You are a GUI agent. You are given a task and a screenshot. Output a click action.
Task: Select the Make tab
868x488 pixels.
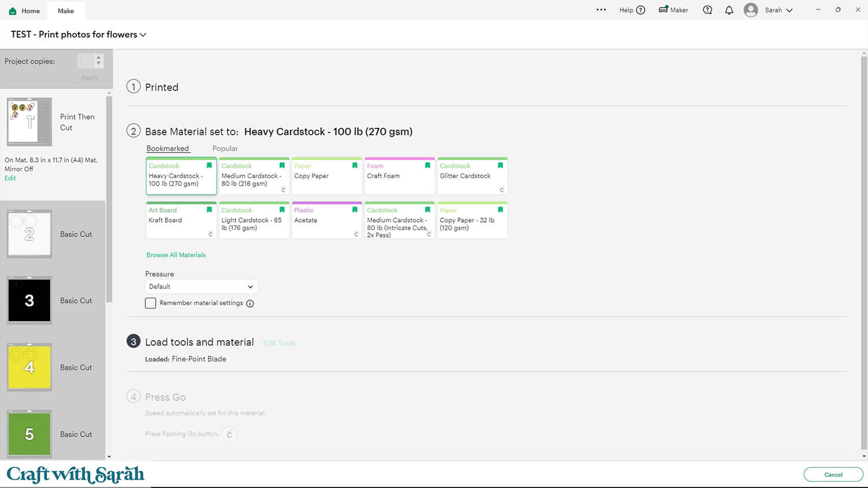[x=66, y=11]
